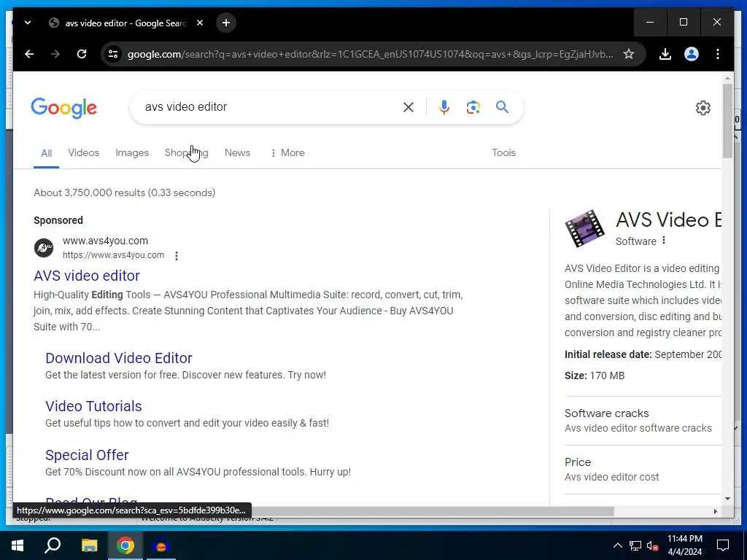Start voice search with microphone icon
This screenshot has width=747, height=560.
click(444, 107)
